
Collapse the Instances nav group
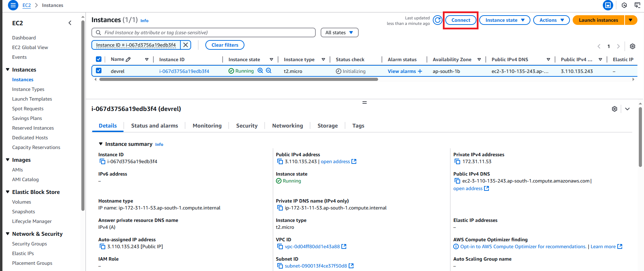point(8,69)
